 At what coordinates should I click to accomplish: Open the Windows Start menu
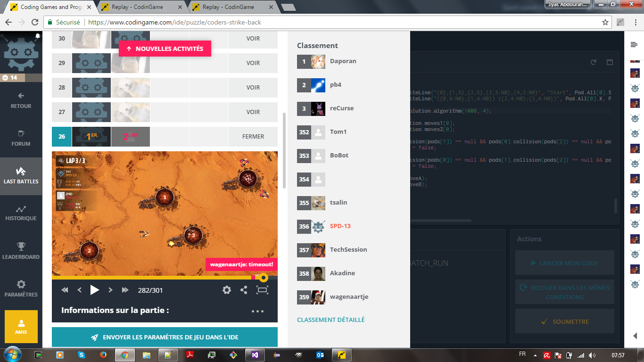[x=12, y=354]
